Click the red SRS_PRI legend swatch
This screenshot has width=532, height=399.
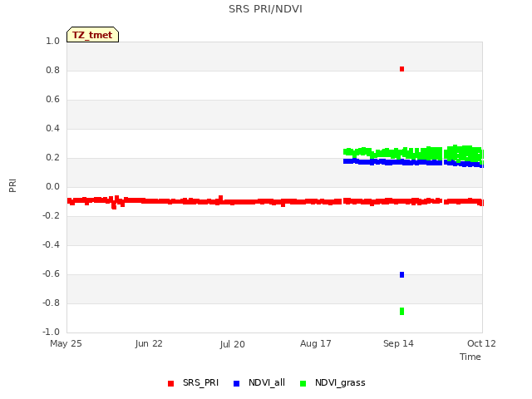pyautogui.click(x=170, y=383)
